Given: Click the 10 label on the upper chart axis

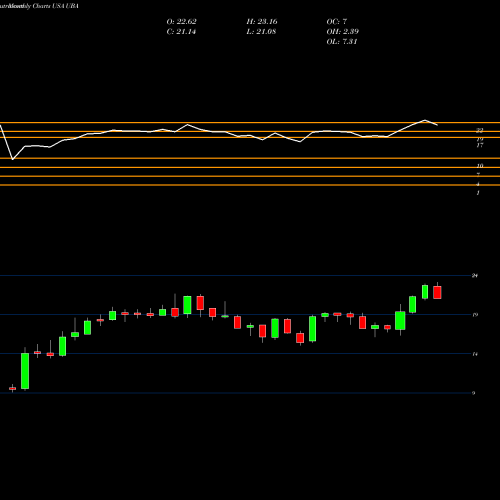Looking at the screenshot, I should [x=480, y=166].
